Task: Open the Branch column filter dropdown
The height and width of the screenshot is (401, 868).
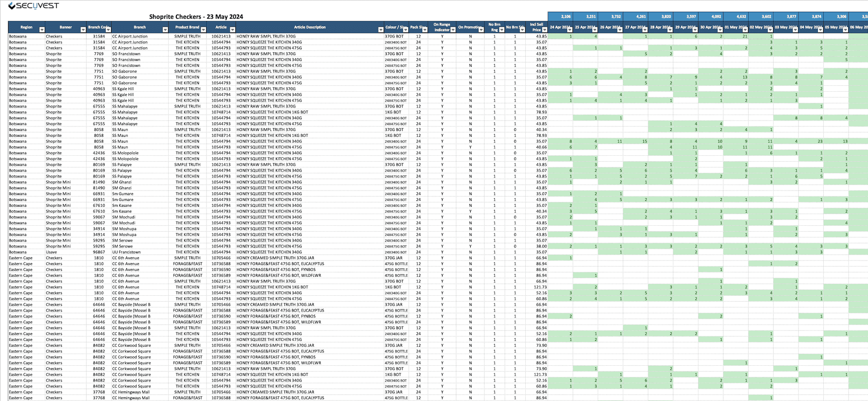Action: pyautogui.click(x=165, y=30)
